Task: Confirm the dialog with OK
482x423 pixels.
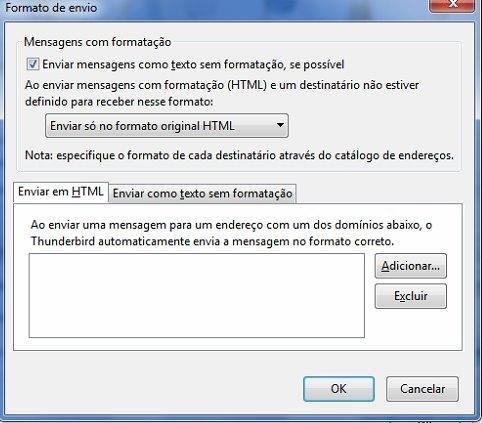Action: (339, 389)
